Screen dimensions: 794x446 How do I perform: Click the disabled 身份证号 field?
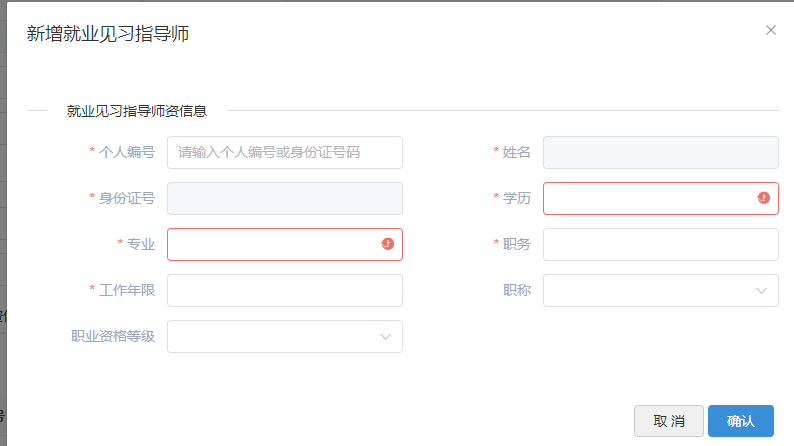coord(284,198)
